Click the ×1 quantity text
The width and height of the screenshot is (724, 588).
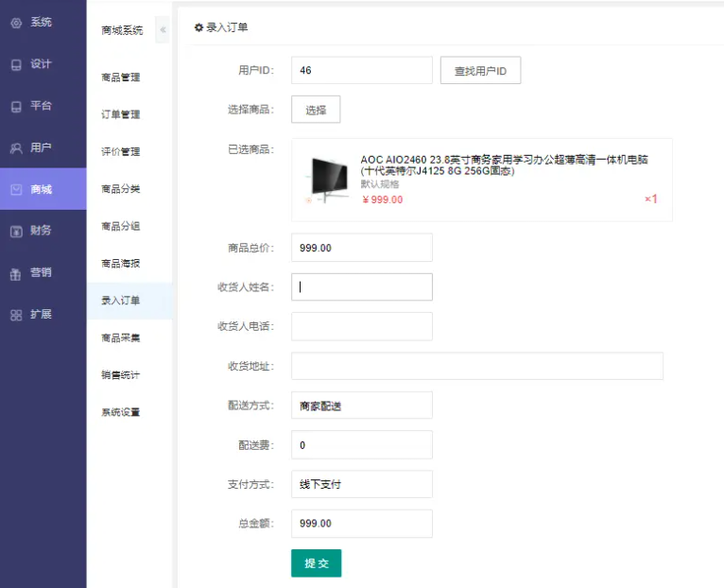click(x=650, y=199)
